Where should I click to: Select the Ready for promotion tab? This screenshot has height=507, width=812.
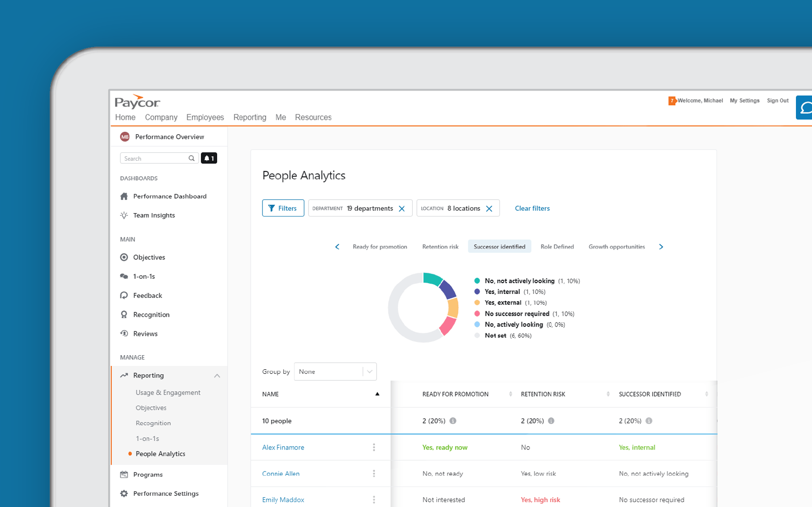380,247
